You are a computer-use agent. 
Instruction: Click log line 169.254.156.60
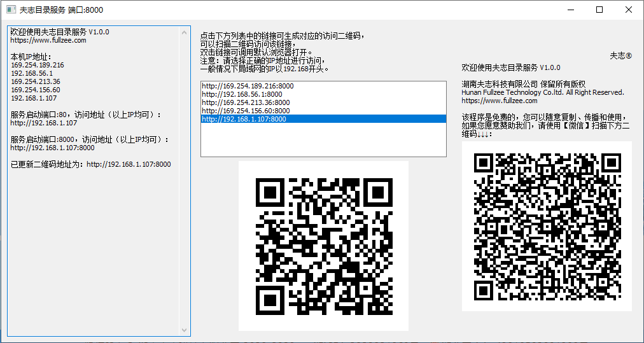[36, 90]
